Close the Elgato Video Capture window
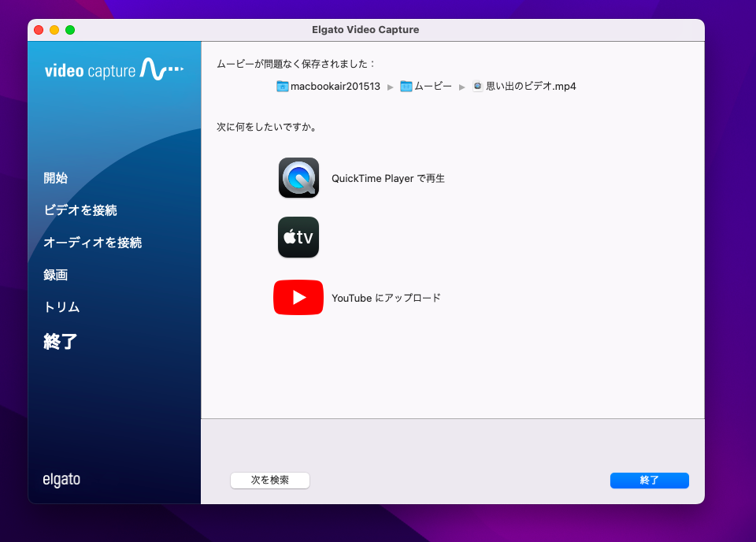The image size is (756, 542). coord(39,30)
